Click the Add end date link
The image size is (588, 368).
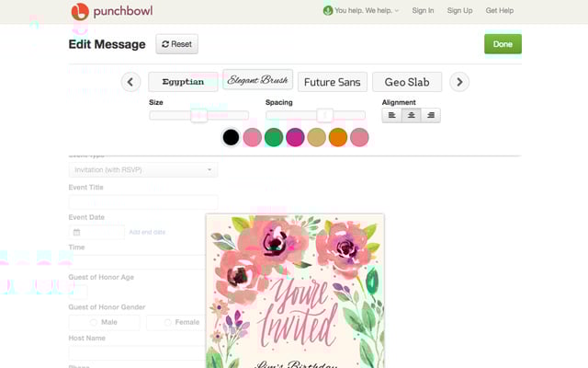(x=147, y=232)
